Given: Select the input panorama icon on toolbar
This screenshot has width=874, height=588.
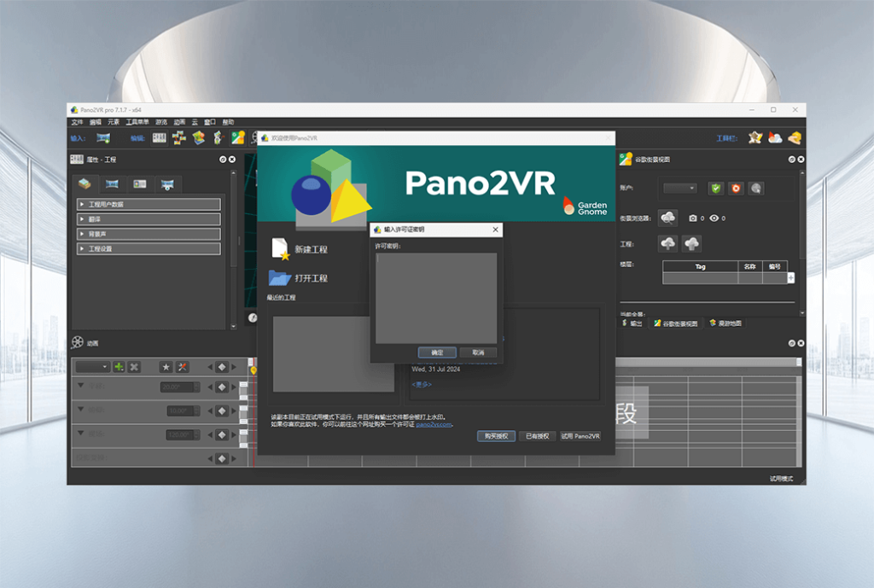Looking at the screenshot, I should pyautogui.click(x=104, y=138).
